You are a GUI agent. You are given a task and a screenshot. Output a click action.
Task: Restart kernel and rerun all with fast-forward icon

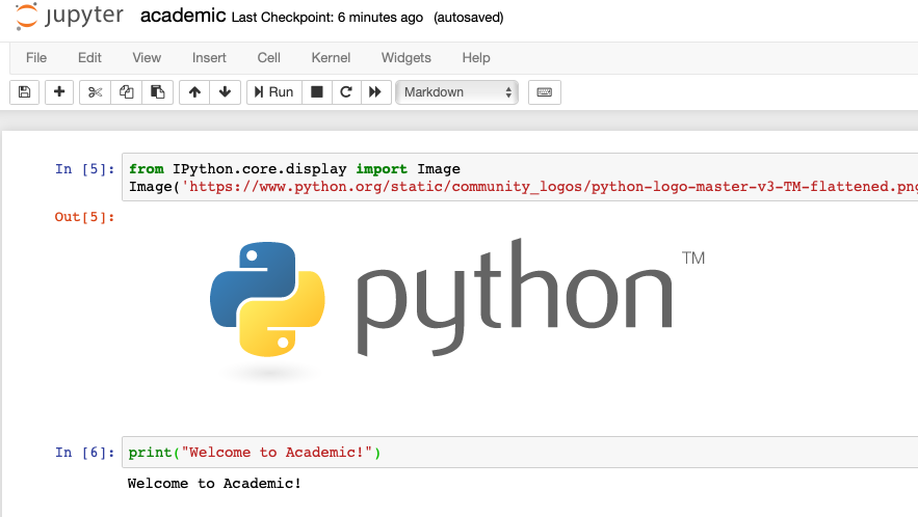pyautogui.click(x=375, y=92)
